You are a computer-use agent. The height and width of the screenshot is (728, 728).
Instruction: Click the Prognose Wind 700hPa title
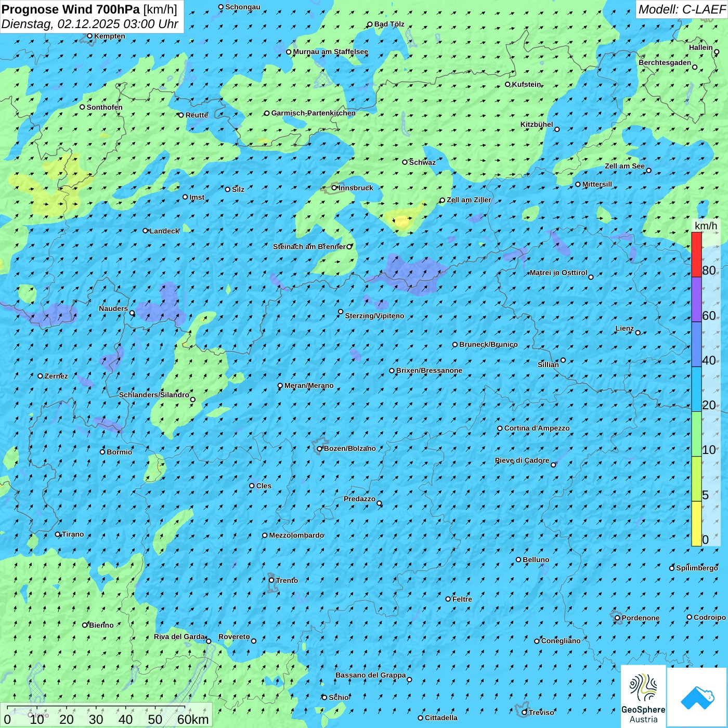click(x=71, y=9)
